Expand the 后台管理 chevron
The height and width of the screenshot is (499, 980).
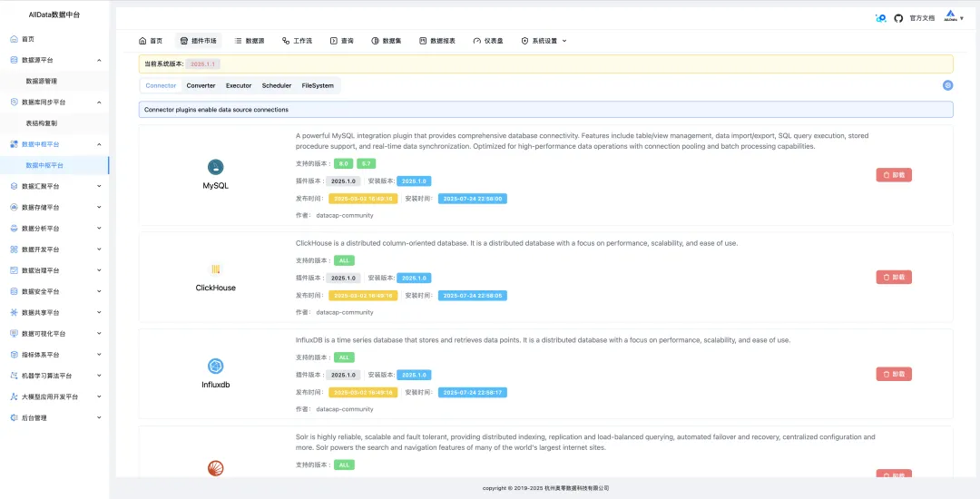pyautogui.click(x=100, y=418)
